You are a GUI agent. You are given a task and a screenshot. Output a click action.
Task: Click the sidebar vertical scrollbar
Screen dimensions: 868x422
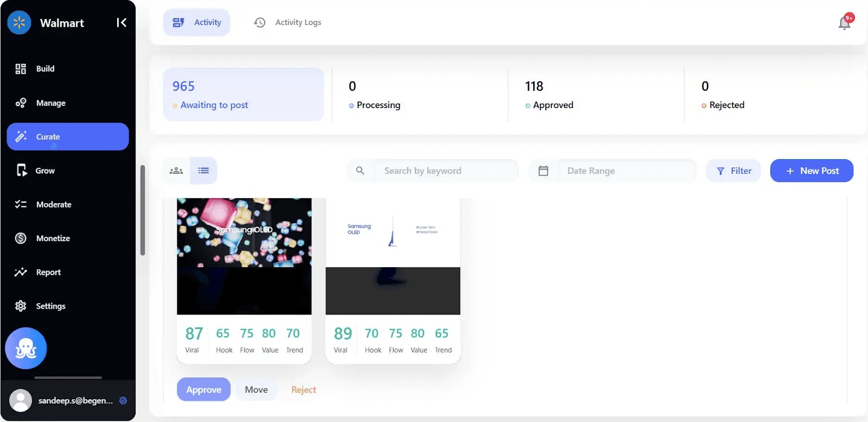click(x=143, y=210)
